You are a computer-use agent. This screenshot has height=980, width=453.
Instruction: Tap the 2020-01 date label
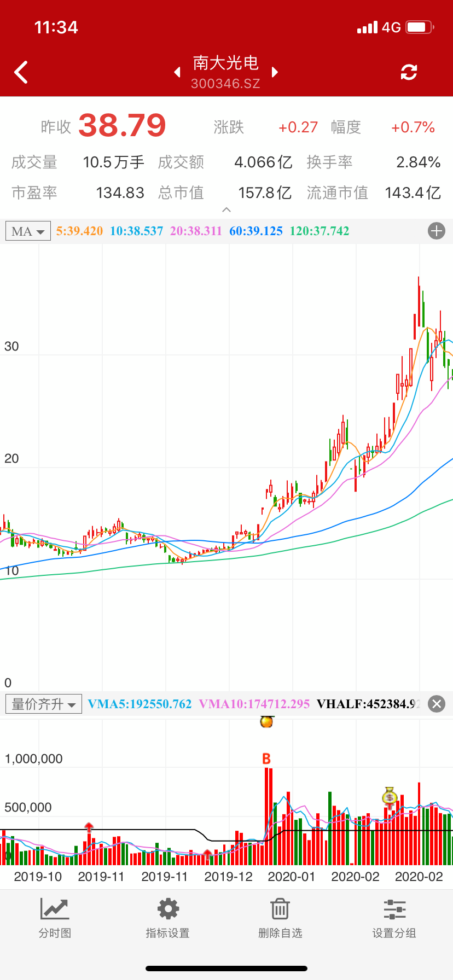(x=292, y=877)
